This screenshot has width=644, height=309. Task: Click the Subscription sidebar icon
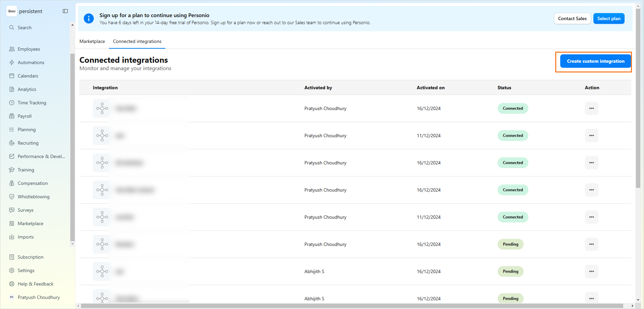(x=12, y=257)
